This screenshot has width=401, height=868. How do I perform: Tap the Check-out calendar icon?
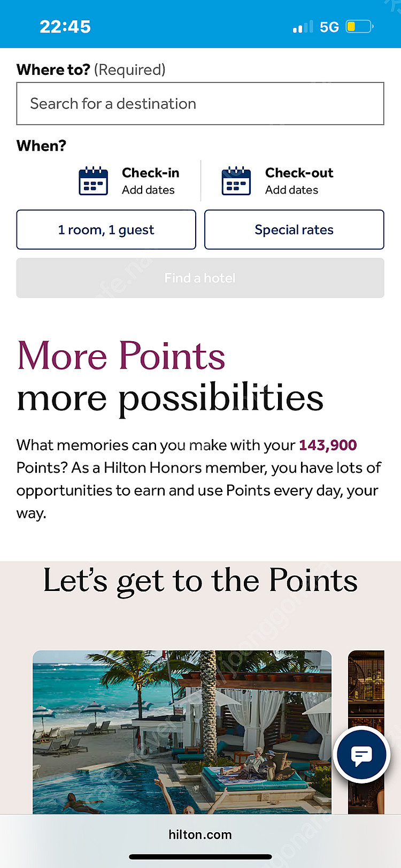(236, 181)
